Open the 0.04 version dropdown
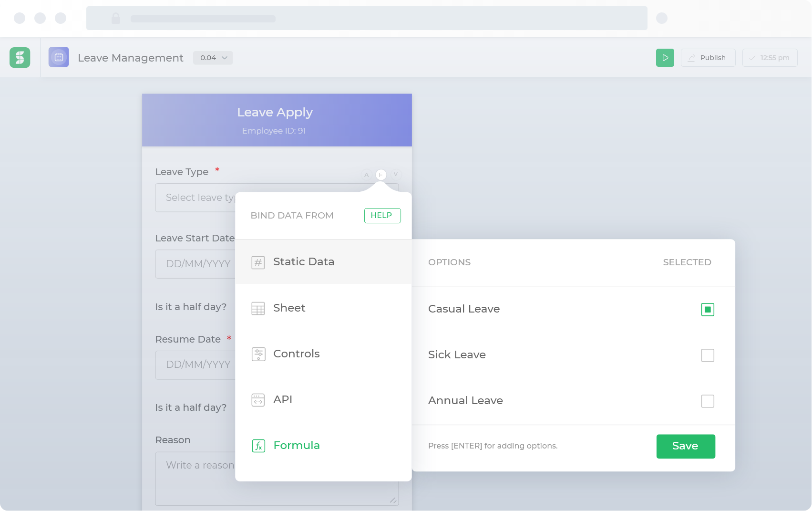Viewport: 812px width, 511px height. click(x=213, y=58)
